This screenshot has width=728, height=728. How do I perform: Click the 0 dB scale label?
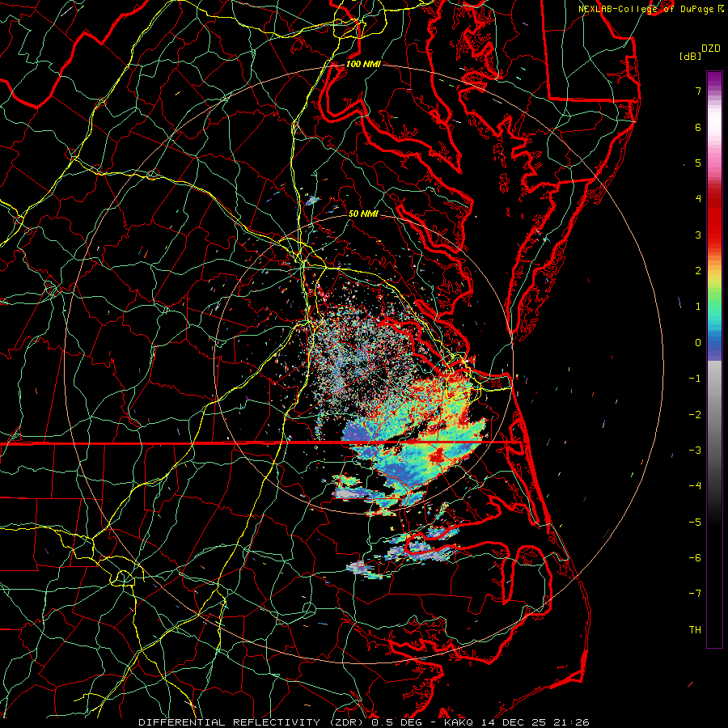tap(698, 343)
